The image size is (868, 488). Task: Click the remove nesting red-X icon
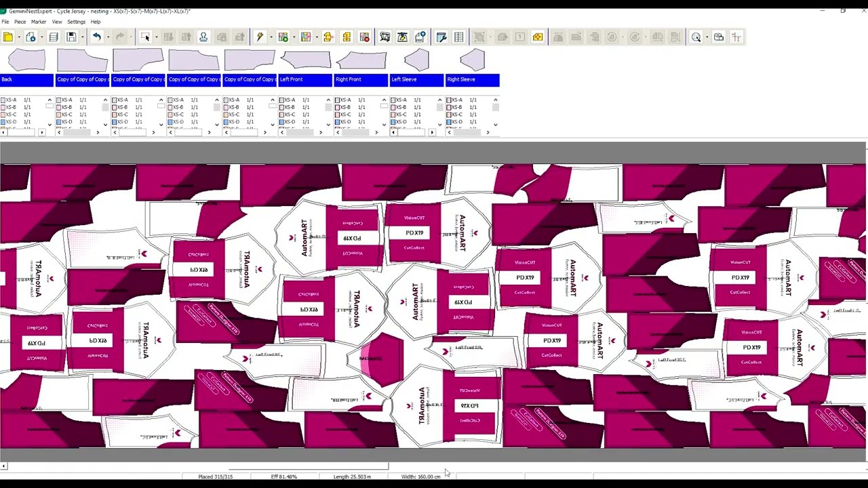coord(364,37)
